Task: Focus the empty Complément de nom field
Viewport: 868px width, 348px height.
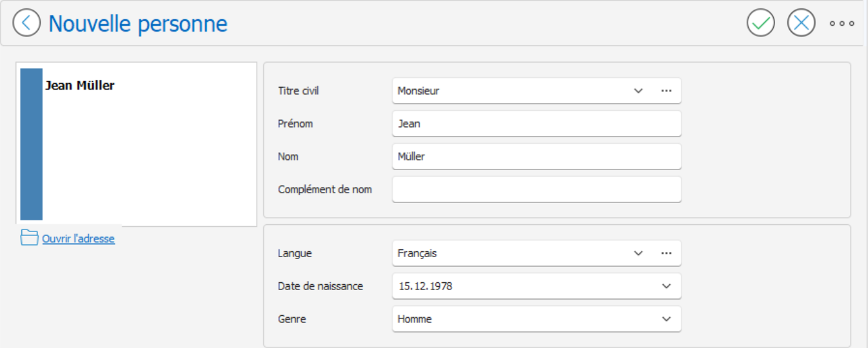Action: [x=537, y=189]
